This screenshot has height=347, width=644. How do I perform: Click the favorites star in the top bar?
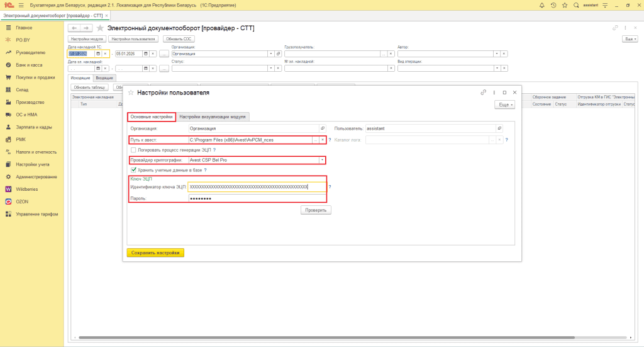click(x=563, y=5)
